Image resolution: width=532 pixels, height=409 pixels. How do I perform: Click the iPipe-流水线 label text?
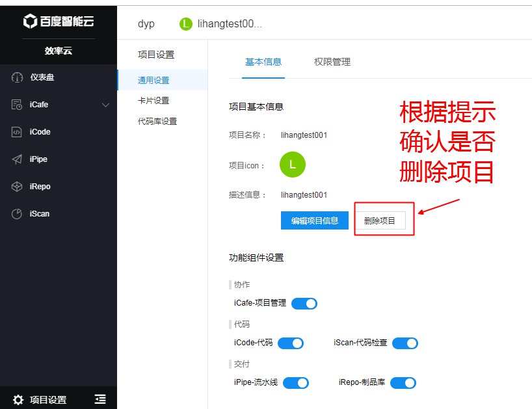pyautogui.click(x=256, y=382)
